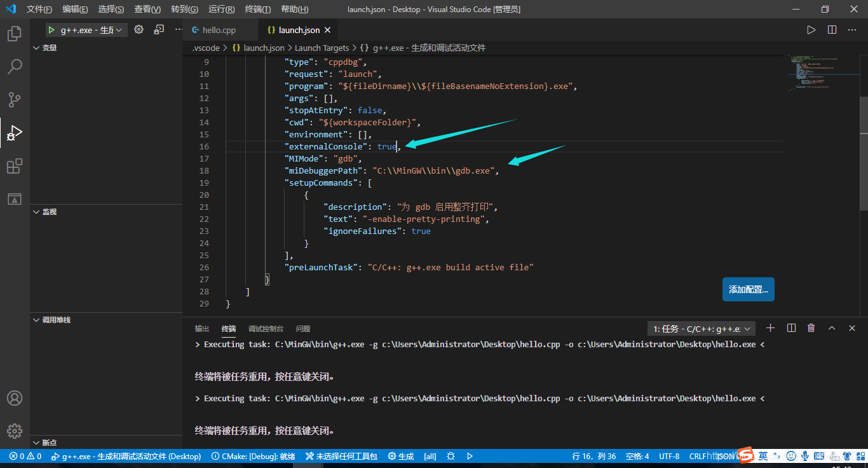
Task: Switch to the 输出 panel tab
Action: (202, 329)
